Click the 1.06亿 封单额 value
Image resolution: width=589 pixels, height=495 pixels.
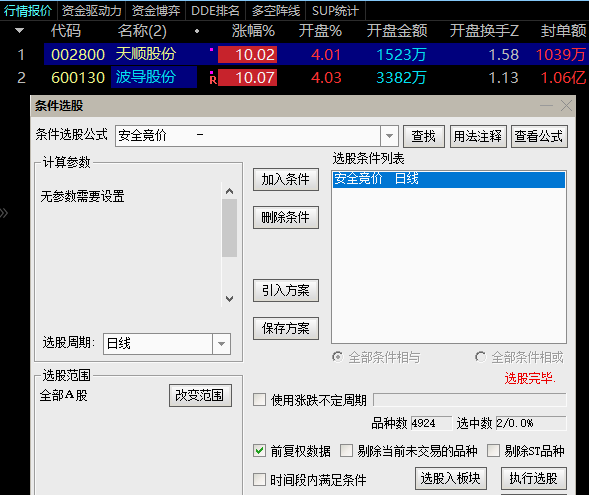coord(563,78)
